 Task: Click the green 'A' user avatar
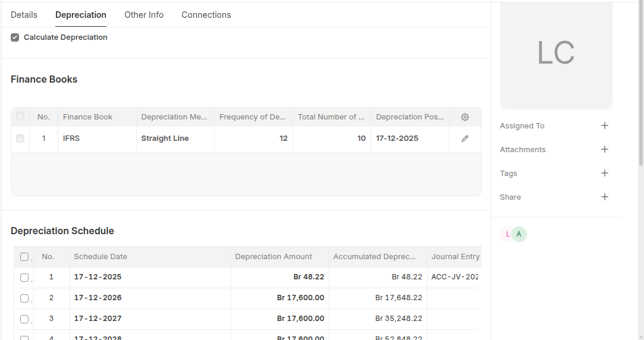pos(519,234)
